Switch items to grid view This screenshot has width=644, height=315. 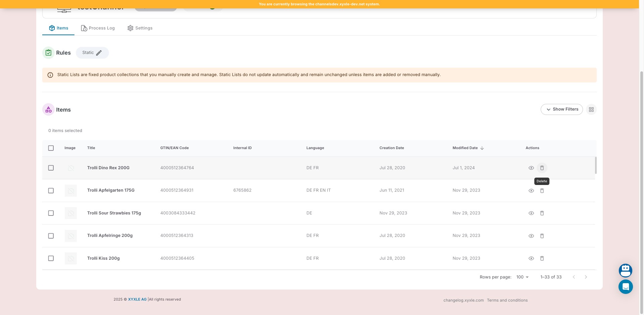(591, 110)
